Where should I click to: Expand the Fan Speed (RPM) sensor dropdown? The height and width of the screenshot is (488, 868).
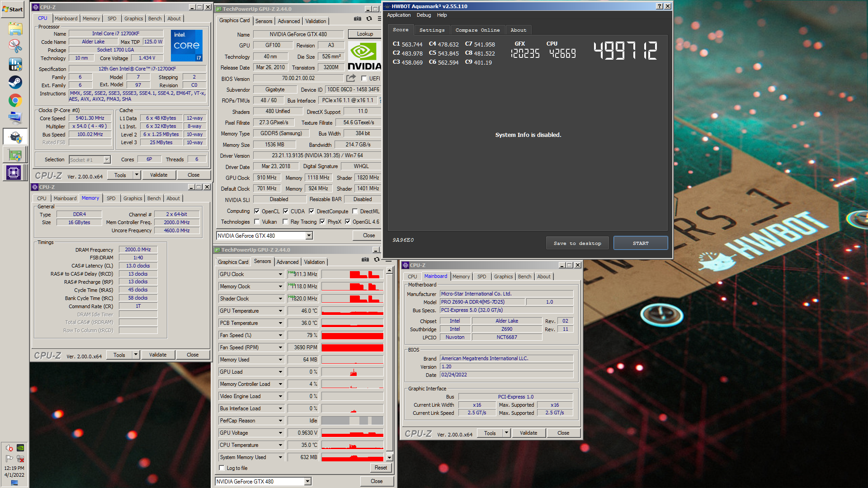(x=280, y=347)
